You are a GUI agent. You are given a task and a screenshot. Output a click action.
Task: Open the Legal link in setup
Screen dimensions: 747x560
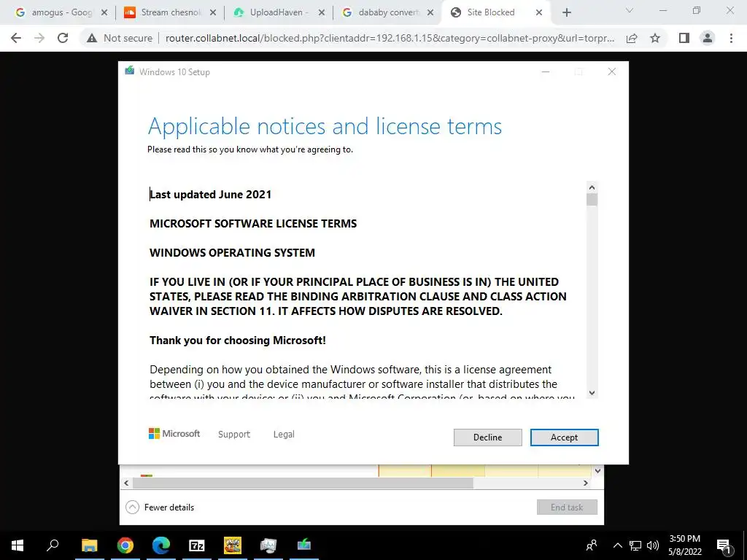[284, 435]
